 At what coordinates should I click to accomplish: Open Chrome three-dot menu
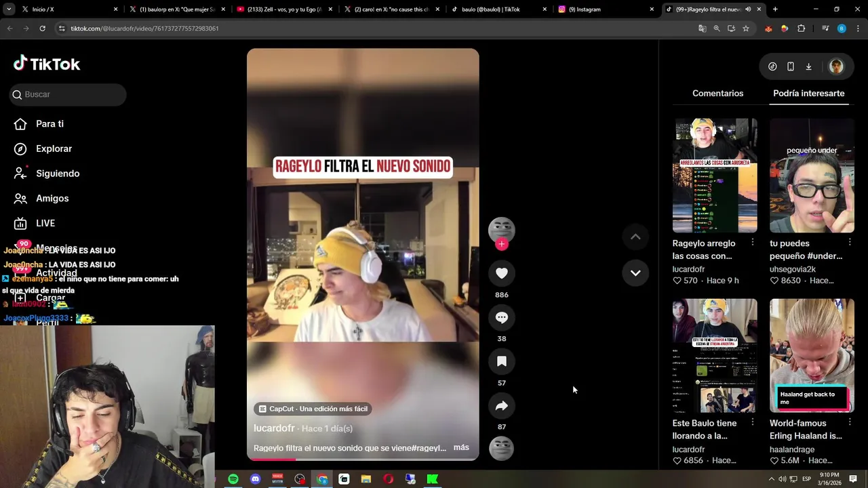coord(857,28)
